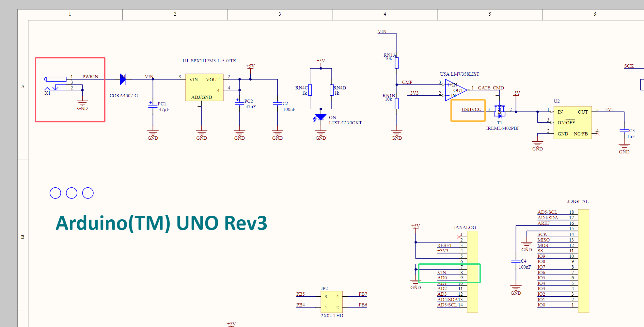Select the JANALOG connector body

click(472, 272)
